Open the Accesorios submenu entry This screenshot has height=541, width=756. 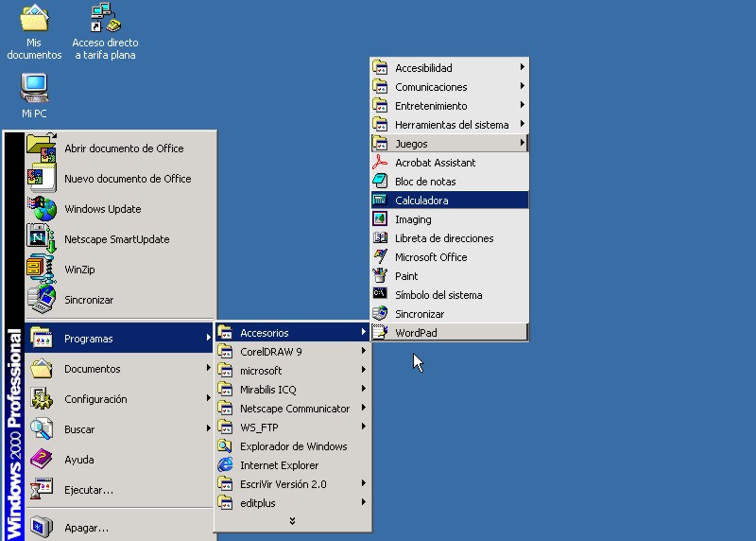292,333
